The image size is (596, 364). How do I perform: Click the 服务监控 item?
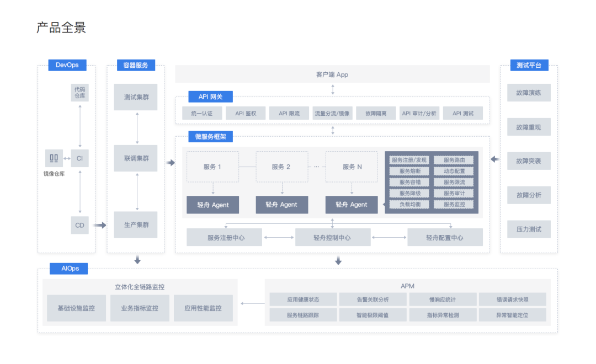pyautogui.click(x=454, y=204)
